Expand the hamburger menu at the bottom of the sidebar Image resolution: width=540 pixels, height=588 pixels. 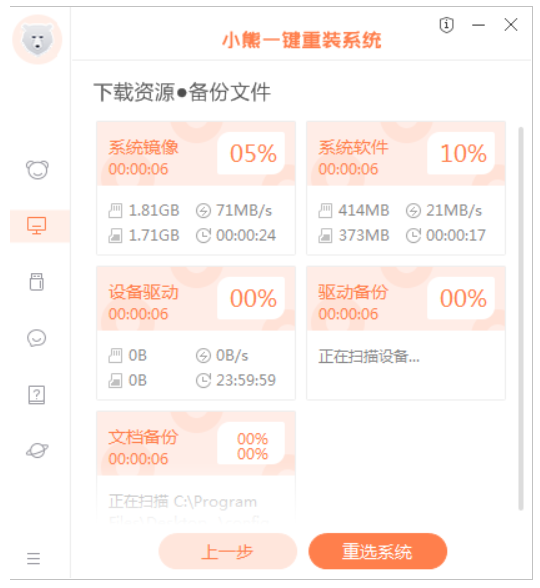tap(33, 558)
